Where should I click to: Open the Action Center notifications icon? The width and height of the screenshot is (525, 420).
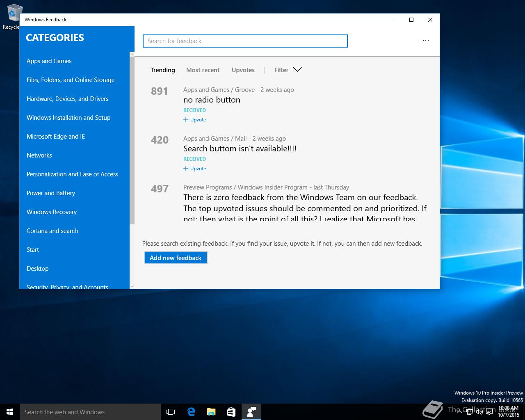[x=489, y=412]
